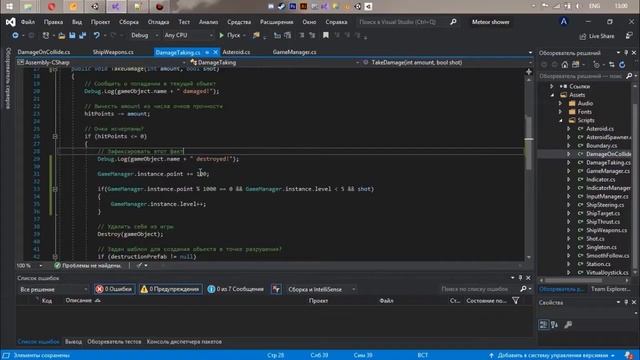The width and height of the screenshot is (640, 360).
Task: Click the notification icon in status bar
Action: pyautogui.click(x=629, y=356)
